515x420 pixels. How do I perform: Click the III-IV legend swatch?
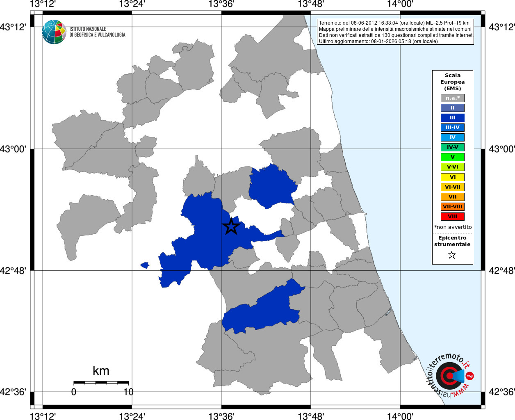point(453,128)
